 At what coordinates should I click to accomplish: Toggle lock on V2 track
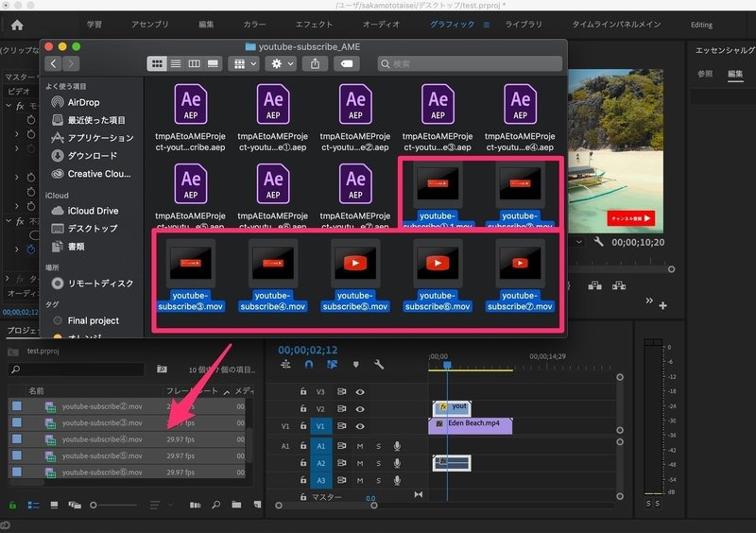click(x=303, y=408)
